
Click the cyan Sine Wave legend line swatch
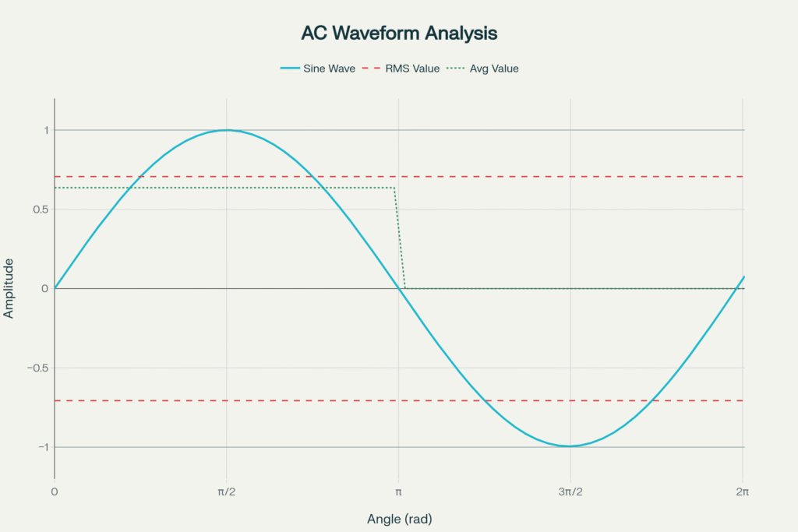click(289, 69)
